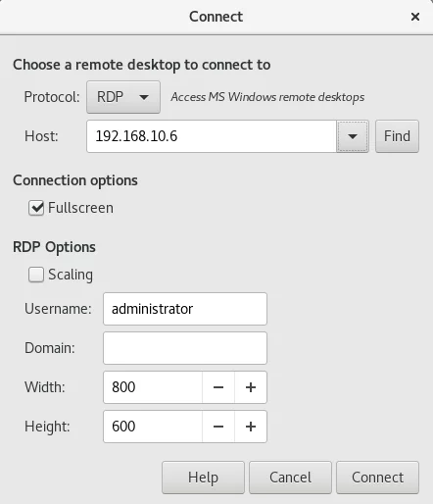Focus the Username field containing administrator
The width and height of the screenshot is (433, 504).
click(x=185, y=309)
